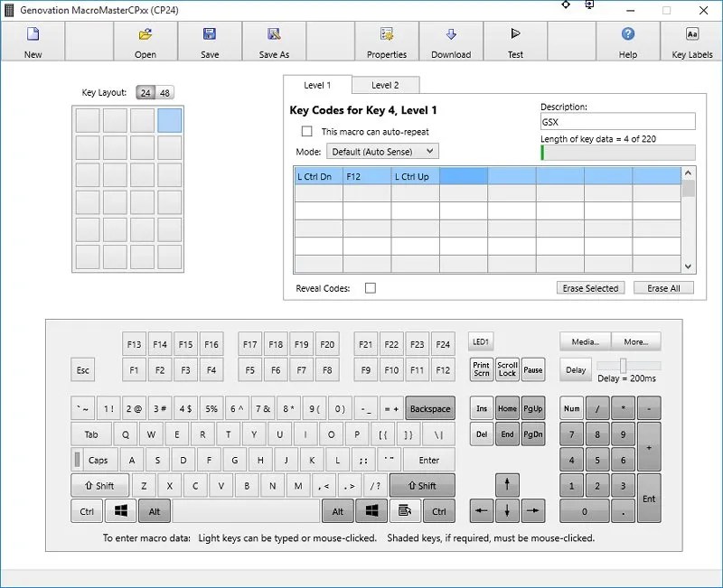Click the left arrow key
Viewport: 723px width, 588px height.
[x=482, y=510]
